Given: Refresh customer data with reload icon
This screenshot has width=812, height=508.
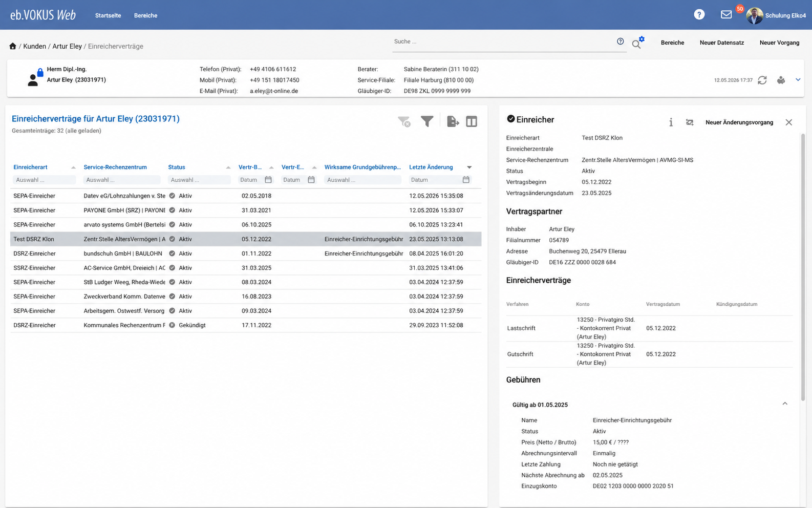Looking at the screenshot, I should [x=762, y=80].
